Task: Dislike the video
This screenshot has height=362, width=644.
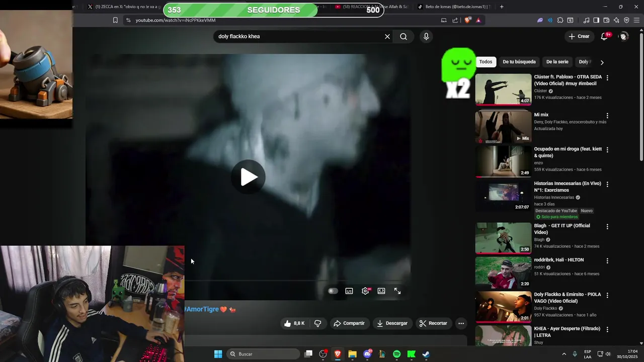Action: click(x=318, y=323)
